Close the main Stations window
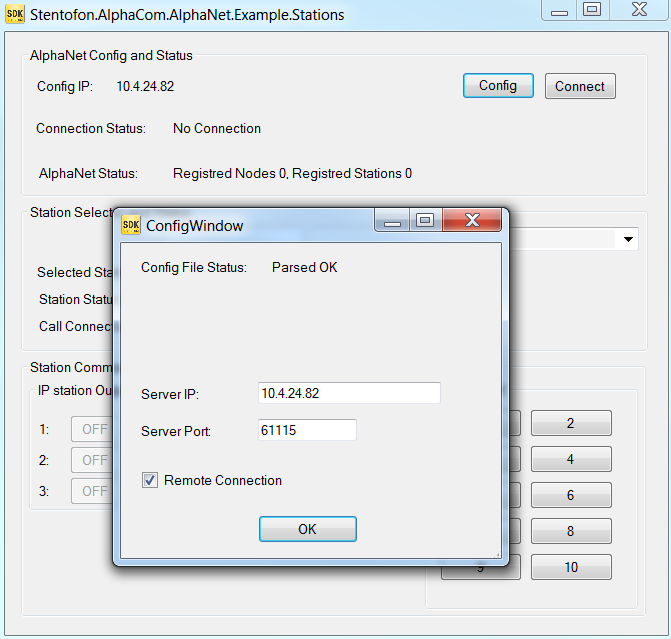The width and height of the screenshot is (671, 639). pos(639,9)
